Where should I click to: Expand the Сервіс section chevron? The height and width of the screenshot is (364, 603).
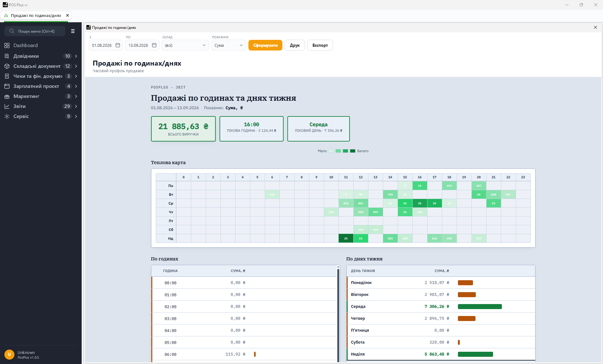(x=76, y=116)
